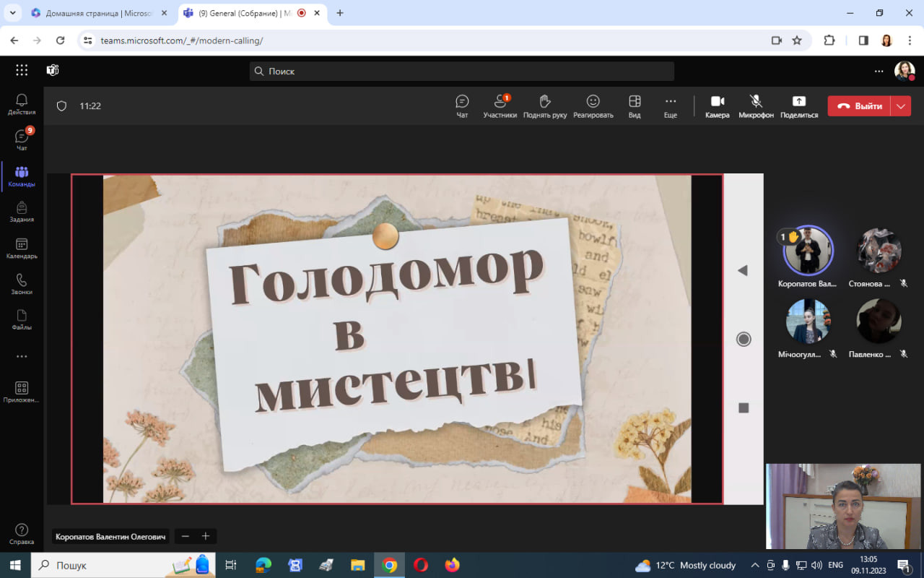
Task: Zoom in shared content with plus
Action: coord(206,536)
